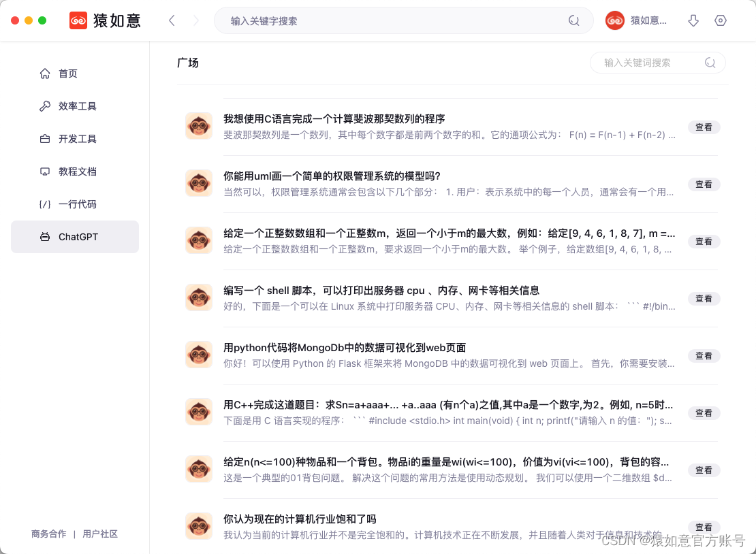The image size is (756, 554).
Task: Click monkey avatar of MongoDb post
Action: point(199,355)
